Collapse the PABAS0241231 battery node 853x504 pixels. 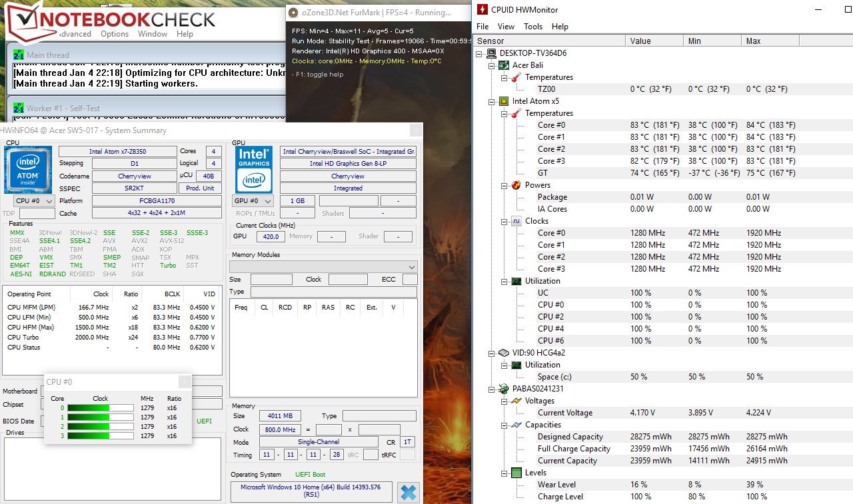click(x=492, y=389)
